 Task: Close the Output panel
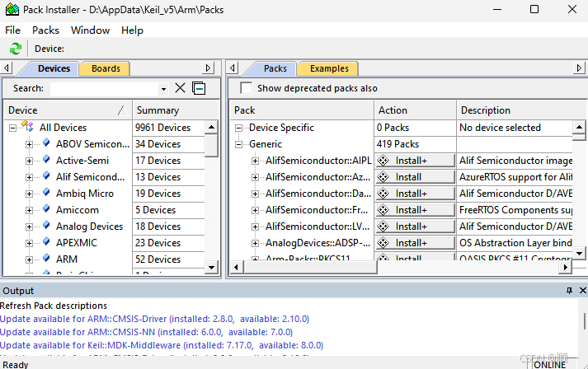583,290
